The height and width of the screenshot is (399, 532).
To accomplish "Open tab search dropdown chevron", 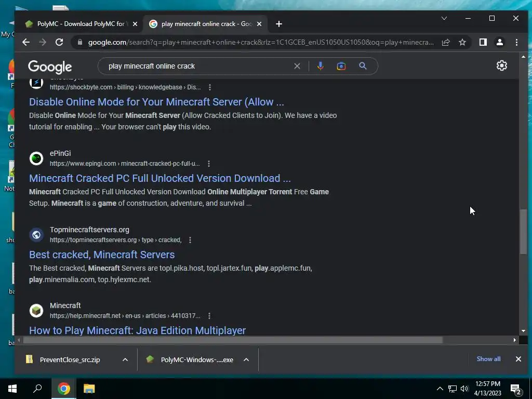I will 444,18.
